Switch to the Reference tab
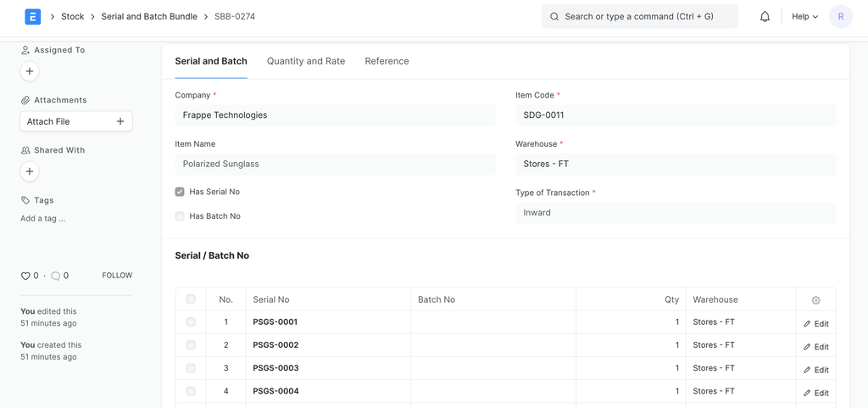The width and height of the screenshot is (868, 408). 387,61
